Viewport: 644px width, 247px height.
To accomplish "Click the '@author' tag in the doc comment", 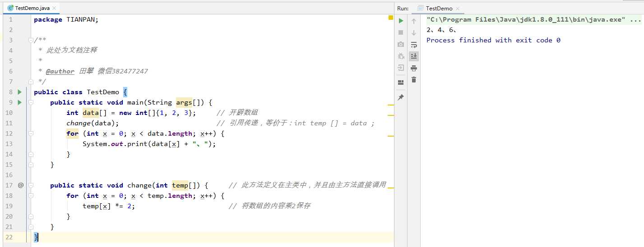I will click(x=60, y=71).
